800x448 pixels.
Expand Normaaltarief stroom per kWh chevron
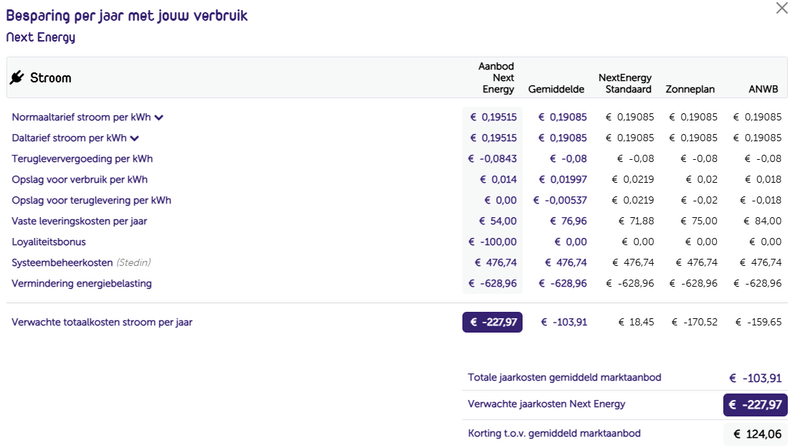[159, 117]
